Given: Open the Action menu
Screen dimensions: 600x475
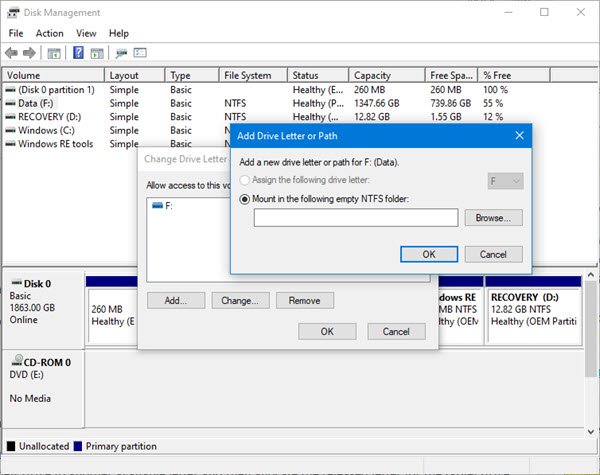Looking at the screenshot, I should (49, 33).
